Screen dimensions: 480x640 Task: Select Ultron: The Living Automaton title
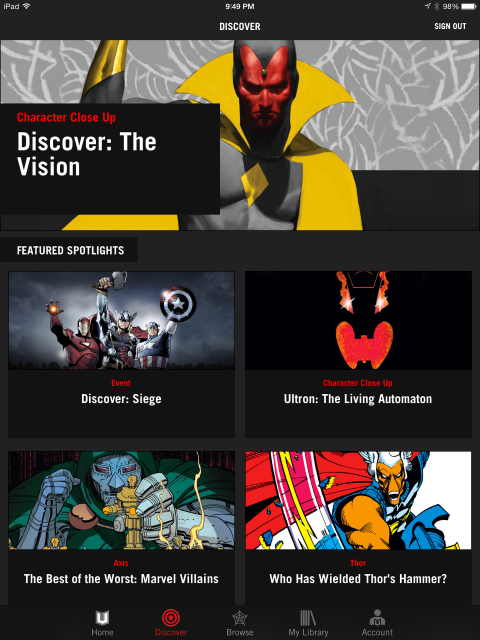pos(358,399)
